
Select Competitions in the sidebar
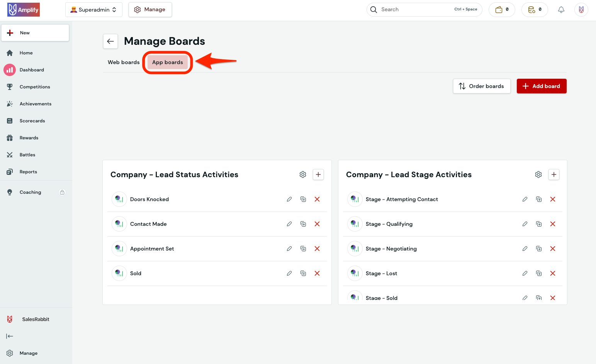[35, 86]
